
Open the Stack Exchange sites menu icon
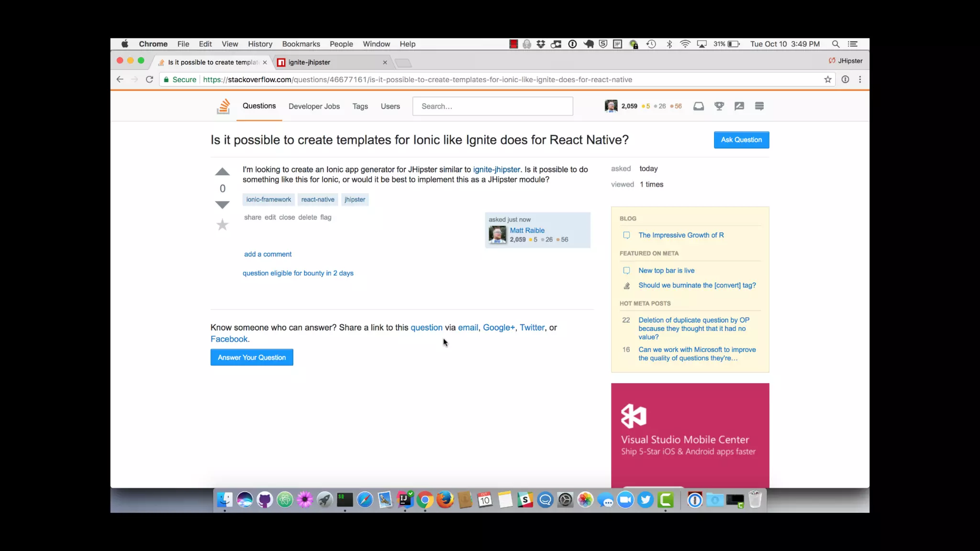759,106
